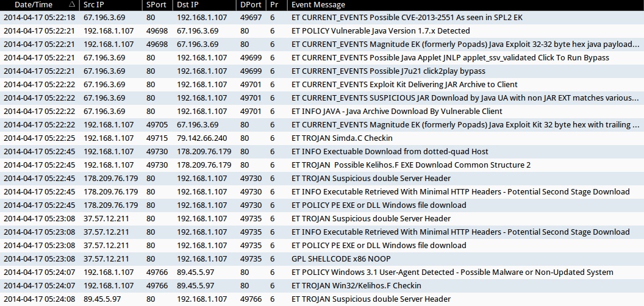
Task: Click the 05:24:08 timestamp cell
Action: coord(39,299)
